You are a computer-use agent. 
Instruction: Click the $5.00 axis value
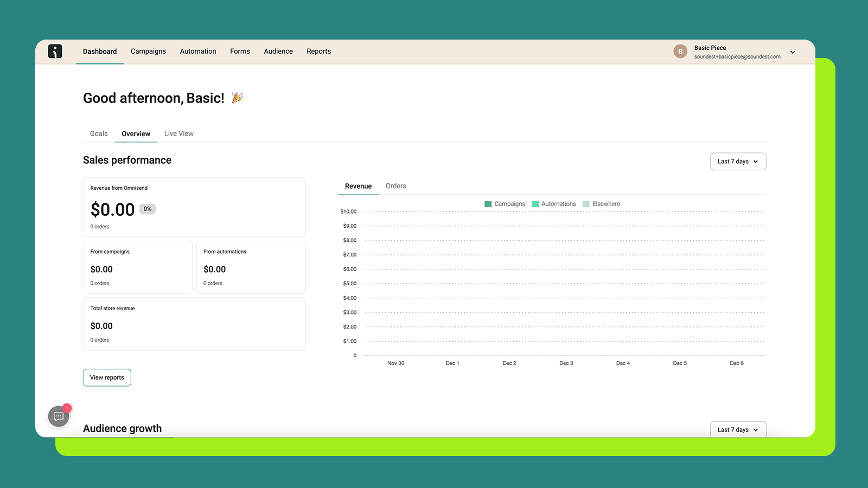tap(350, 284)
